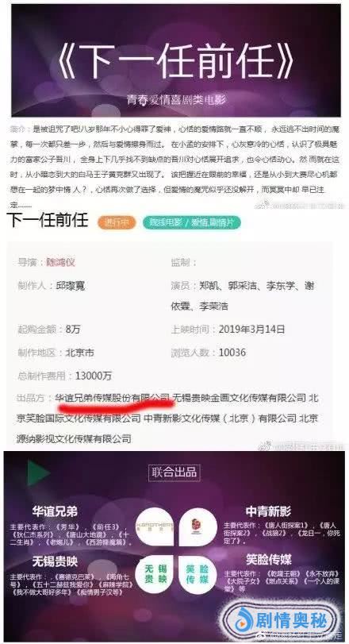Click the 笑脸传媒 logo petal
349x644 pixels.
click(x=198, y=574)
